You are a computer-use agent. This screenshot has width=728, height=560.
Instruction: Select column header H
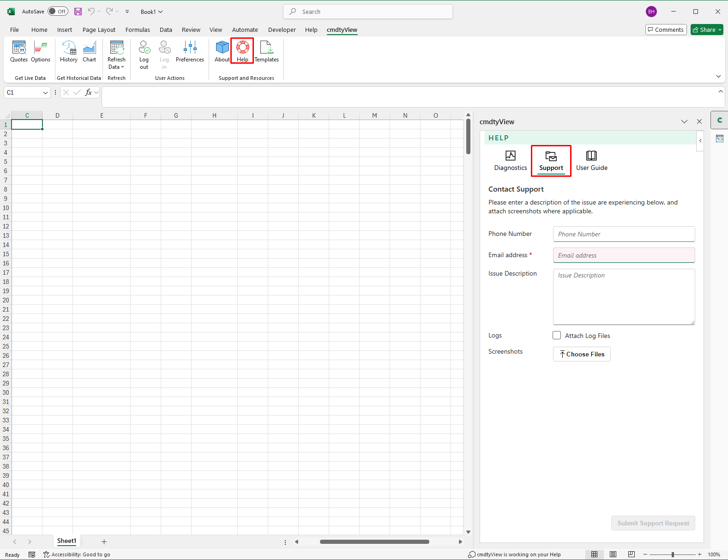[214, 115]
